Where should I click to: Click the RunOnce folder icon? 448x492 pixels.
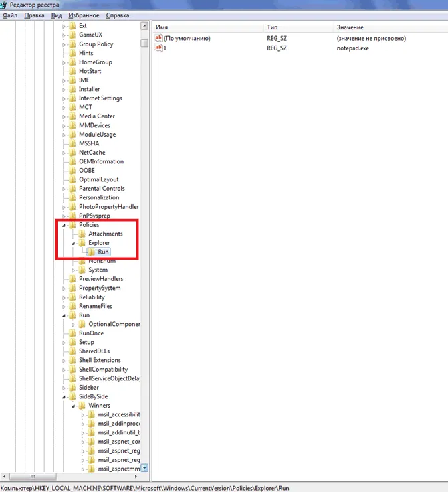click(x=72, y=333)
